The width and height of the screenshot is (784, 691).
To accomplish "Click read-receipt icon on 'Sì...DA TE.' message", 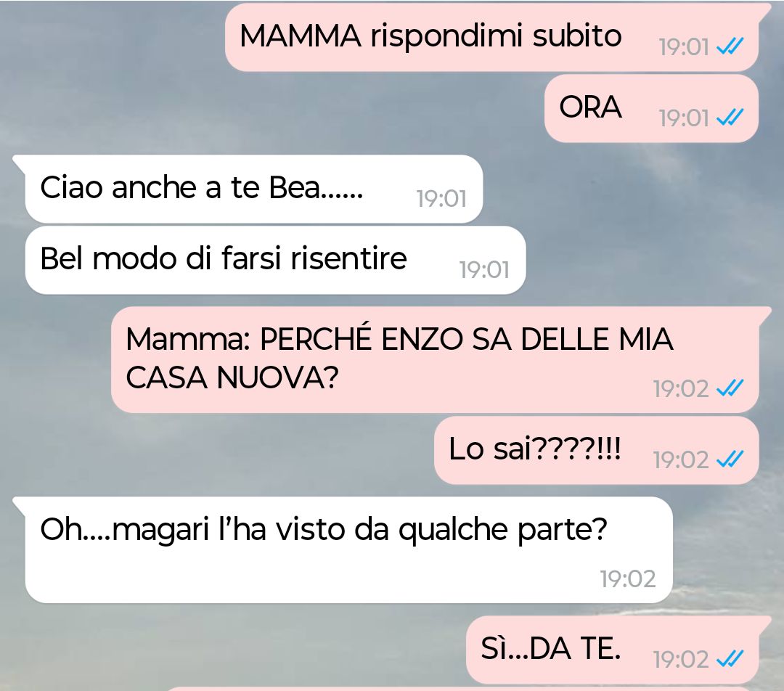I will coord(730,659).
